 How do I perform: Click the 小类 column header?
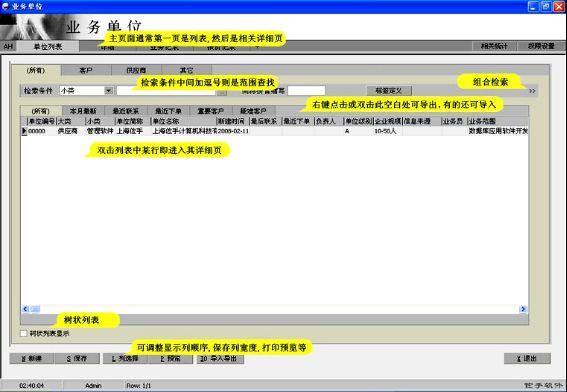click(100, 121)
